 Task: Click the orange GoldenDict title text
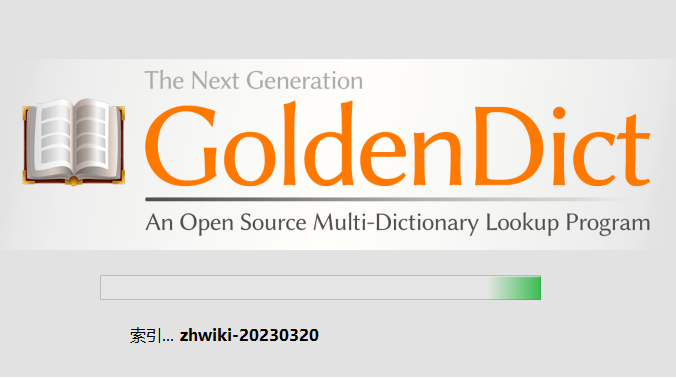pos(397,144)
